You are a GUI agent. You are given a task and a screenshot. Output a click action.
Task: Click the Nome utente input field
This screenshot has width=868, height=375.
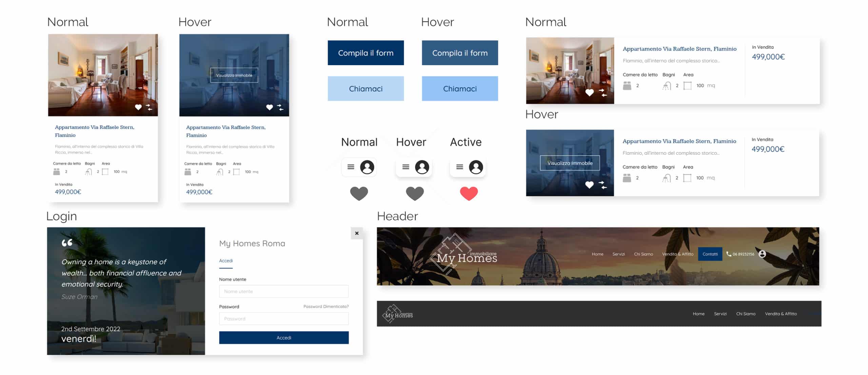[284, 292]
